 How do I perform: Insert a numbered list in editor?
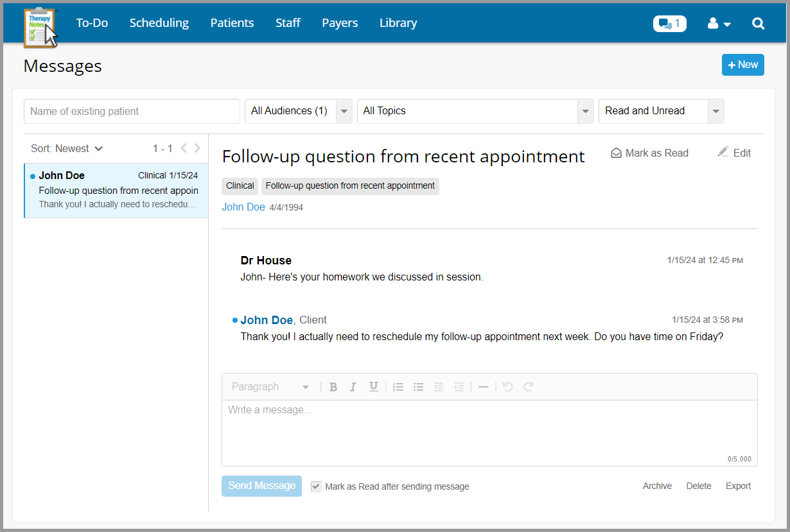(398, 387)
